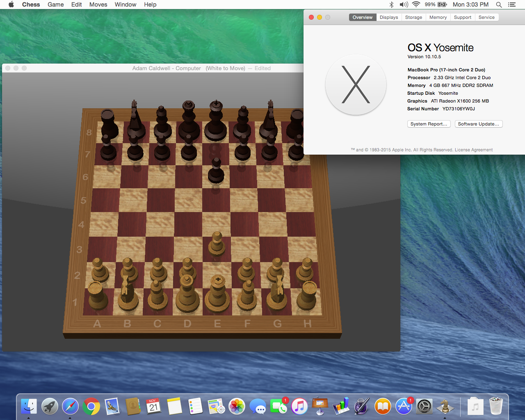The width and height of the screenshot is (525, 420).
Task: Click the Mon 3:03 PM clock
Action: pos(470,5)
